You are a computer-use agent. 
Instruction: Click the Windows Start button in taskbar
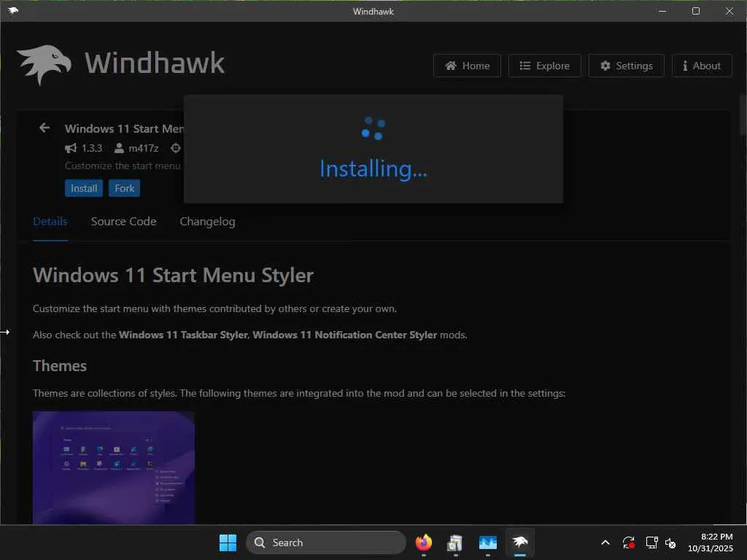pyautogui.click(x=228, y=542)
